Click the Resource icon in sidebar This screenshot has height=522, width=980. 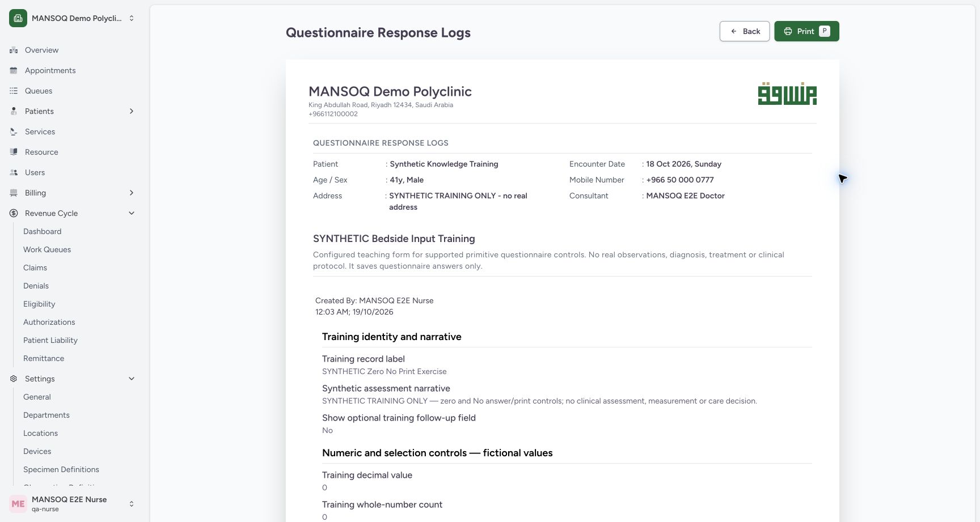[14, 152]
